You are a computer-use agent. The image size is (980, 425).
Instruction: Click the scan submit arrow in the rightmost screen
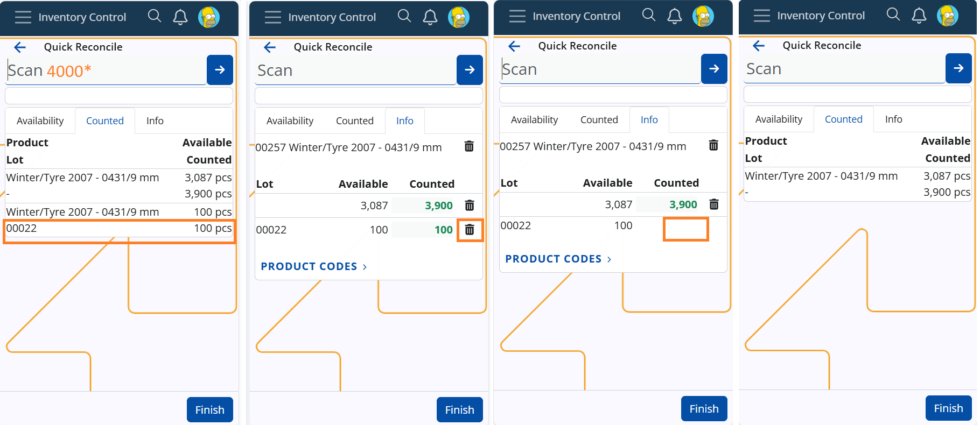tap(958, 68)
